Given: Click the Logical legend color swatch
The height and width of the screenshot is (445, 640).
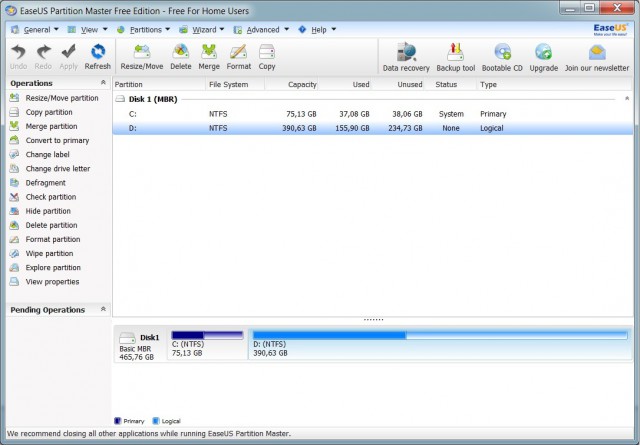Looking at the screenshot, I should pyautogui.click(x=156, y=421).
